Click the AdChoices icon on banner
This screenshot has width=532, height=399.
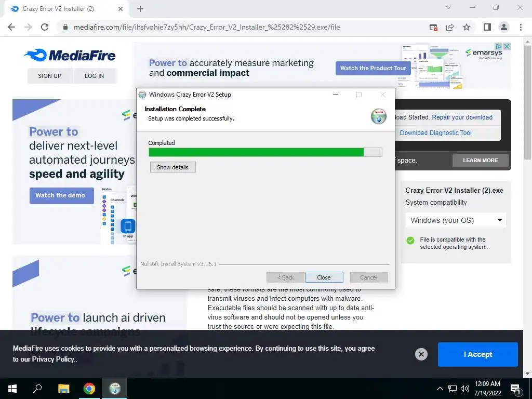point(498,46)
